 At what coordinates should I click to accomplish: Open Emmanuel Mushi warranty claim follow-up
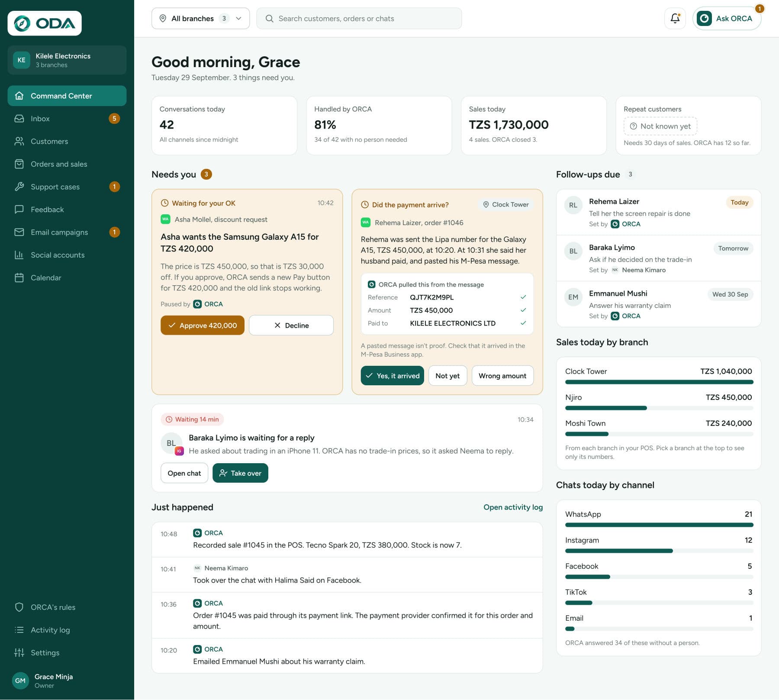point(659,304)
